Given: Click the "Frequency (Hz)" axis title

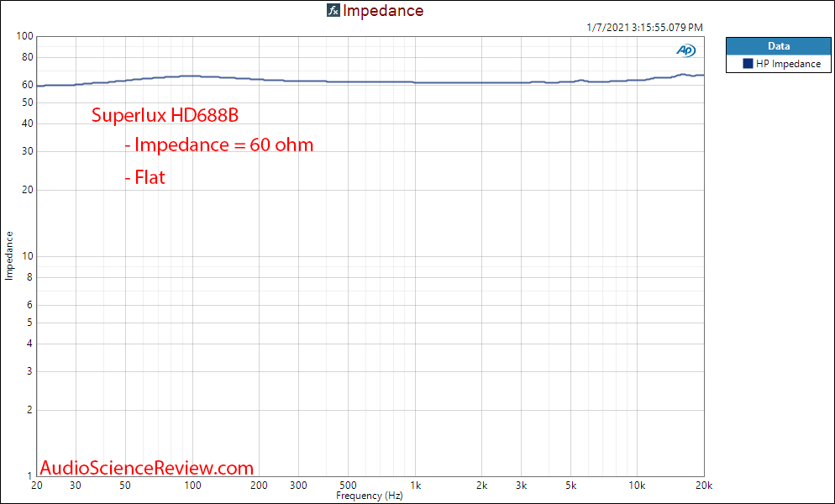Looking at the screenshot, I should tap(369, 496).
